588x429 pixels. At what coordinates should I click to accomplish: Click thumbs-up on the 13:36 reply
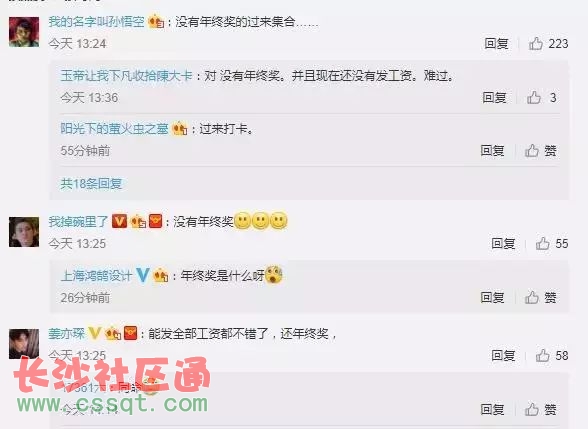[x=534, y=98]
